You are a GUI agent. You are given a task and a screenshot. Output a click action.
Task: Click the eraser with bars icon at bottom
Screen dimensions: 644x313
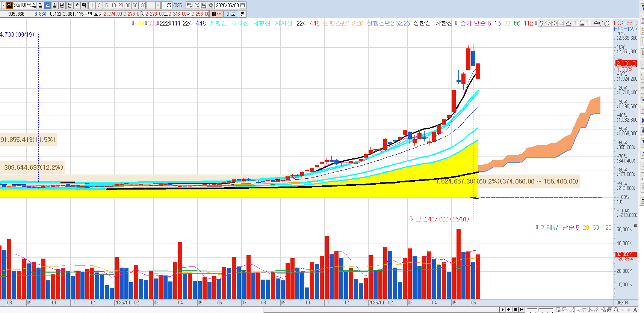coord(603,310)
